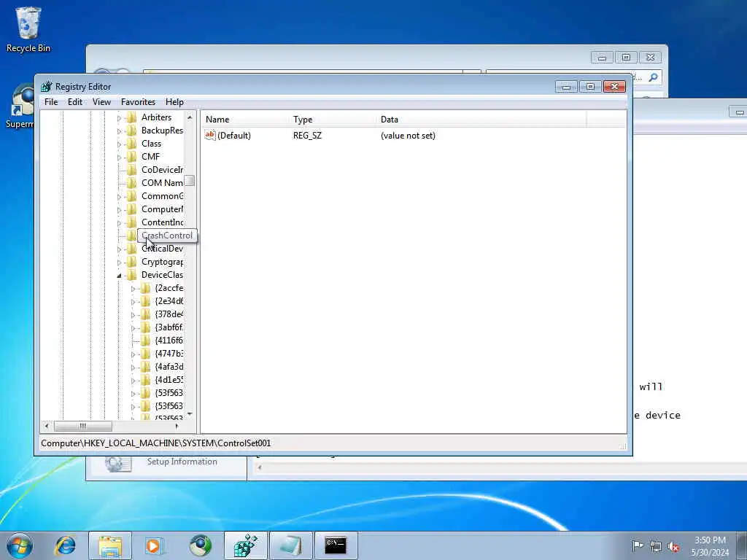Select the CMF folder icon
747x560 pixels.
tap(132, 157)
